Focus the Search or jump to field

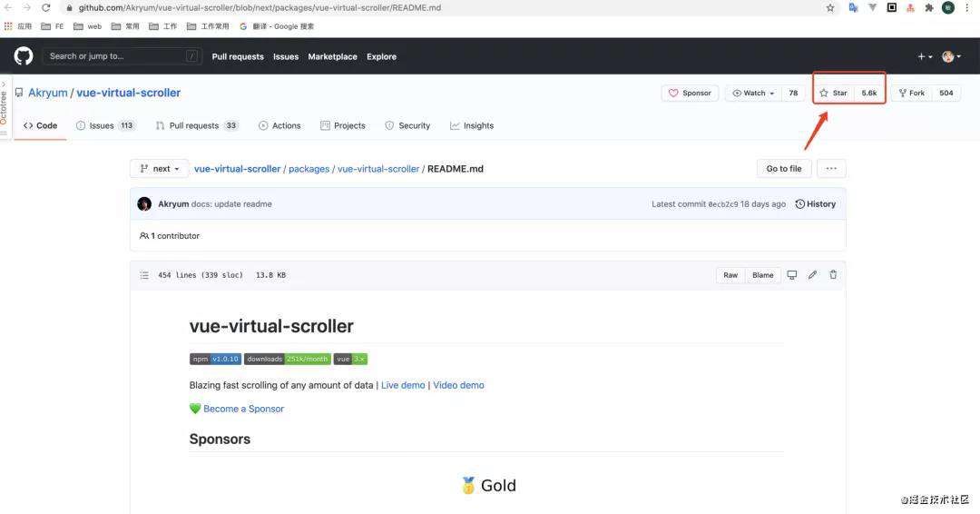point(122,56)
